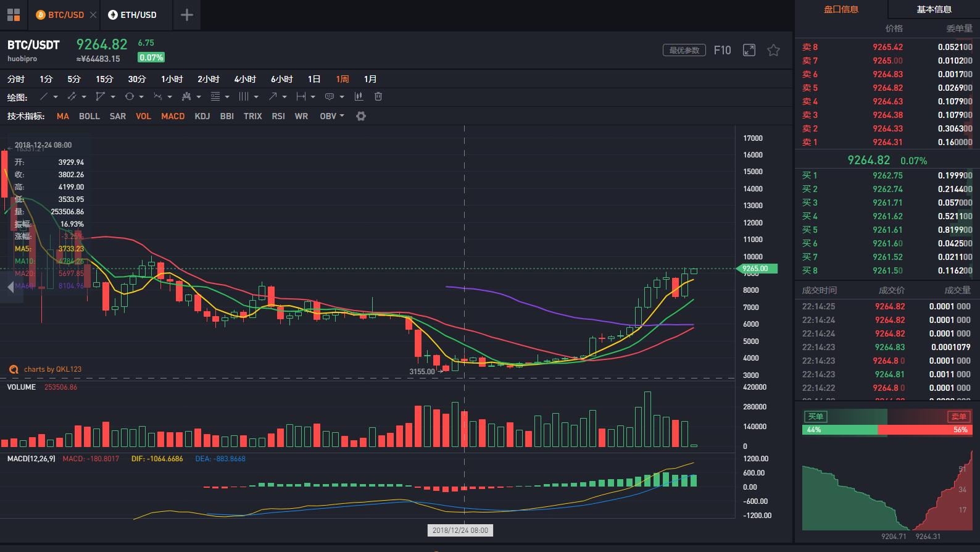Enter fullscreen chart mode icon
Image resolution: width=980 pixels, height=552 pixels.
(749, 51)
